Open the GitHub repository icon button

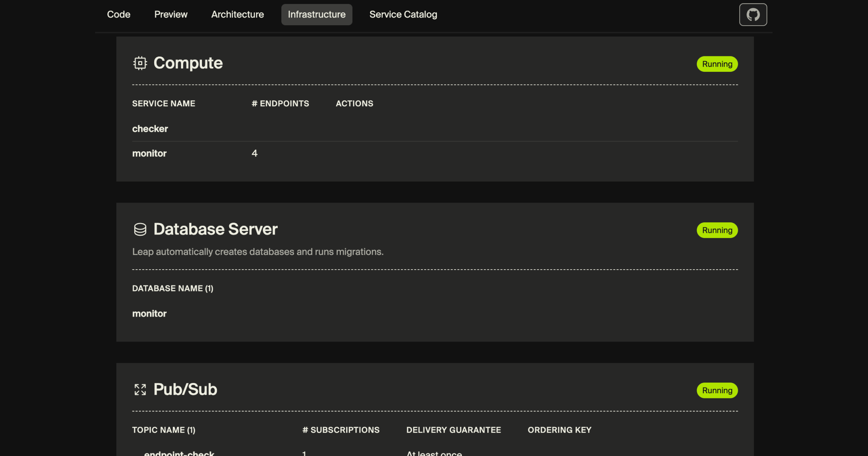[x=753, y=15]
